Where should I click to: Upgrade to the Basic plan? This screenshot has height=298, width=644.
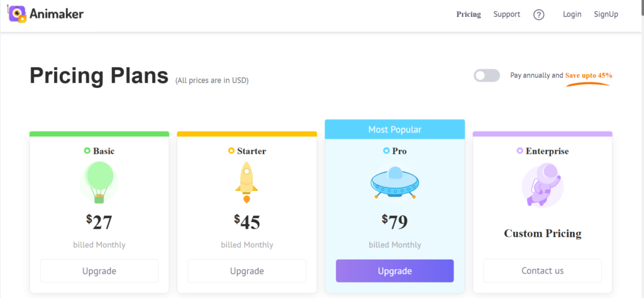(99, 271)
